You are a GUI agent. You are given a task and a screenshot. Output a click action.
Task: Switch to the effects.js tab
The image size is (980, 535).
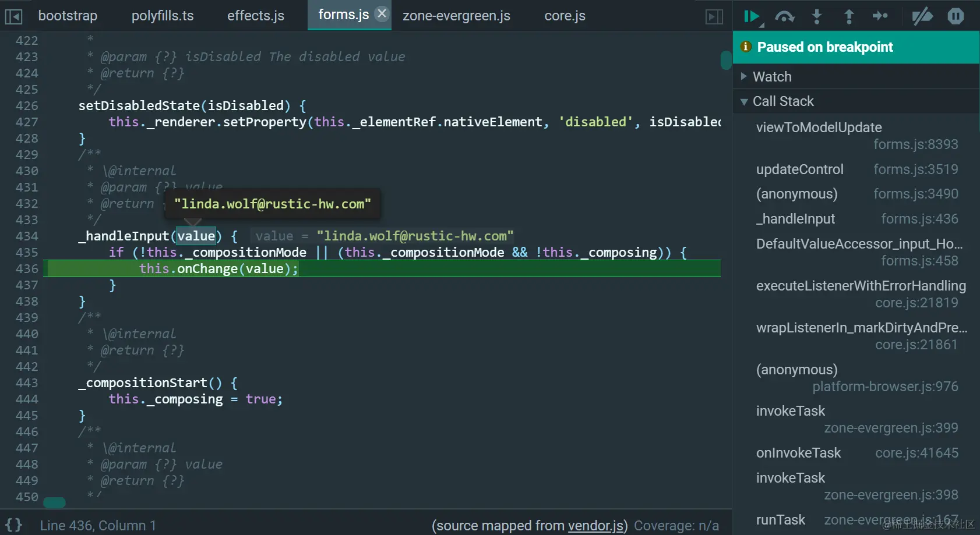click(256, 16)
